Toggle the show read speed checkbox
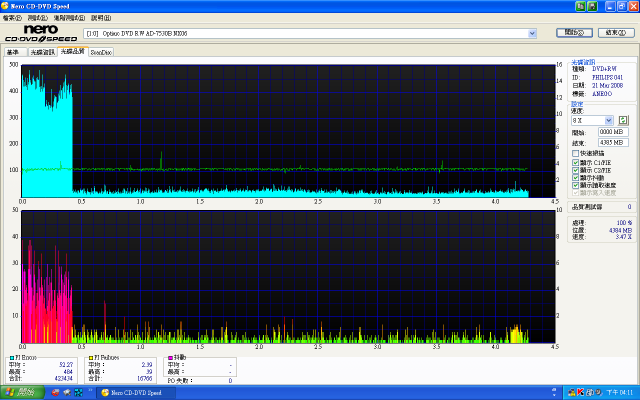640x400 pixels. pyautogui.click(x=576, y=185)
